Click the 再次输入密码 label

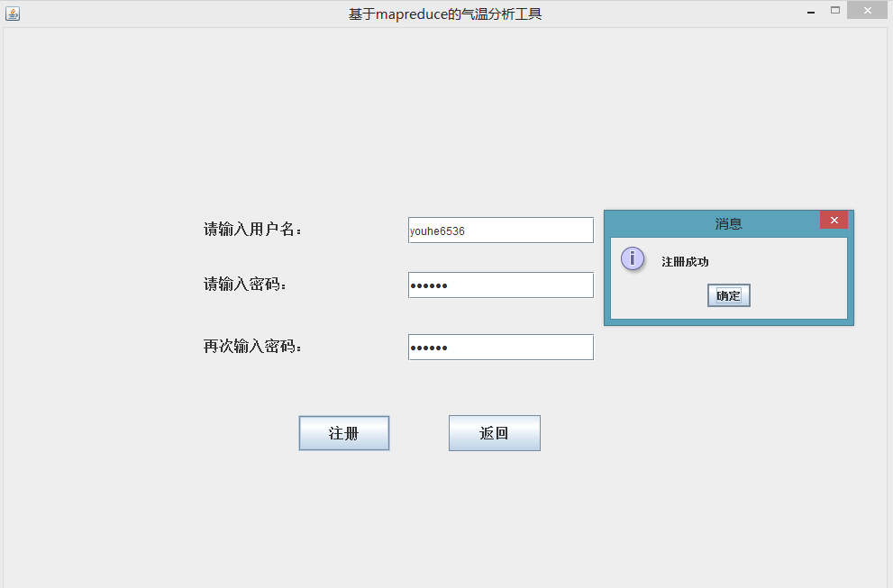pos(252,346)
